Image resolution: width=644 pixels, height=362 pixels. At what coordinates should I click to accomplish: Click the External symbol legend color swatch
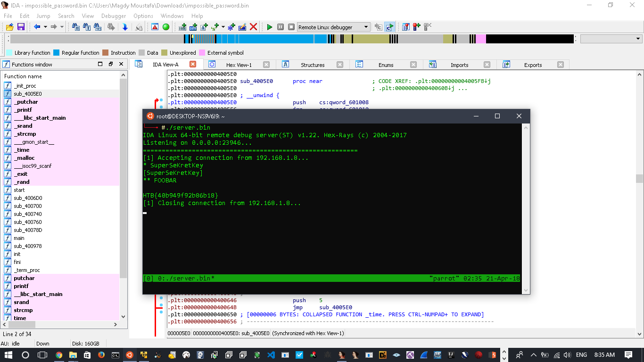(202, 53)
